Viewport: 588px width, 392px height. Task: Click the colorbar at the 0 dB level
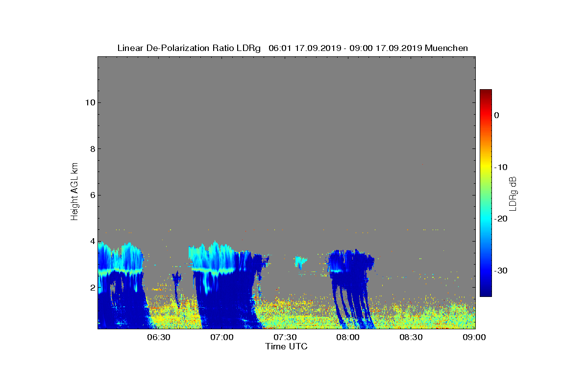[x=486, y=115]
